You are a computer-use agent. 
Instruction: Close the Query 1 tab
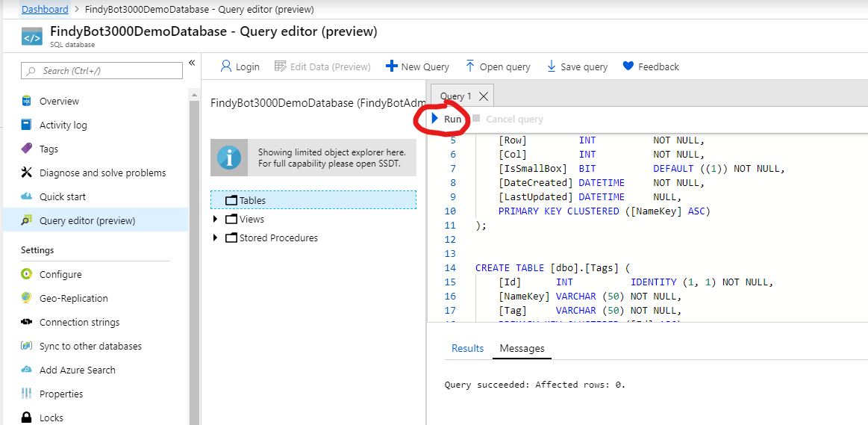click(484, 96)
